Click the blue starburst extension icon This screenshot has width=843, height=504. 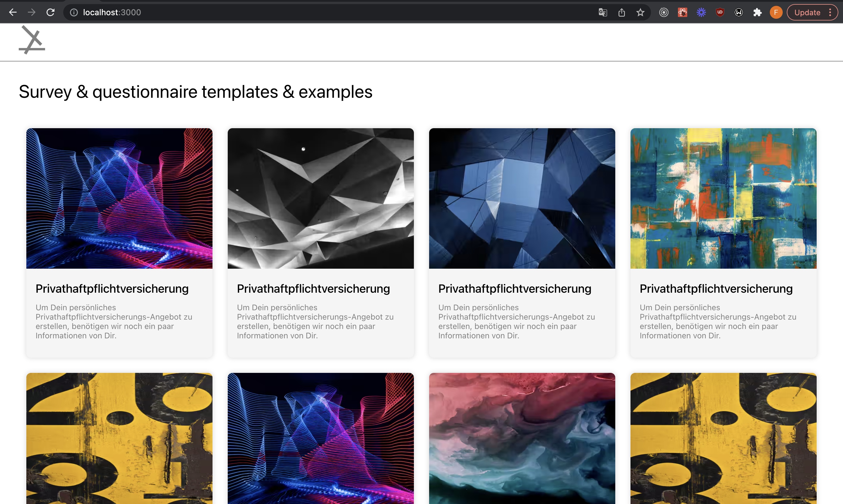701,13
